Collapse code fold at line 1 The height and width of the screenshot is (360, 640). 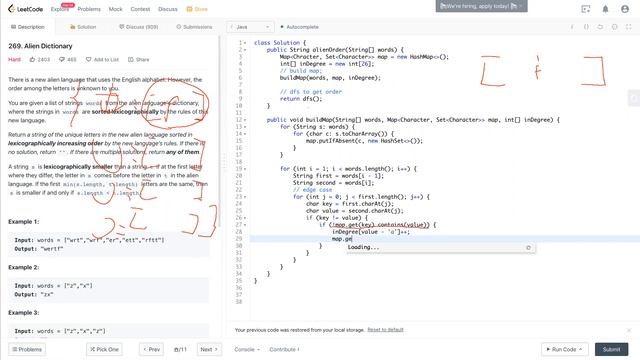click(245, 43)
